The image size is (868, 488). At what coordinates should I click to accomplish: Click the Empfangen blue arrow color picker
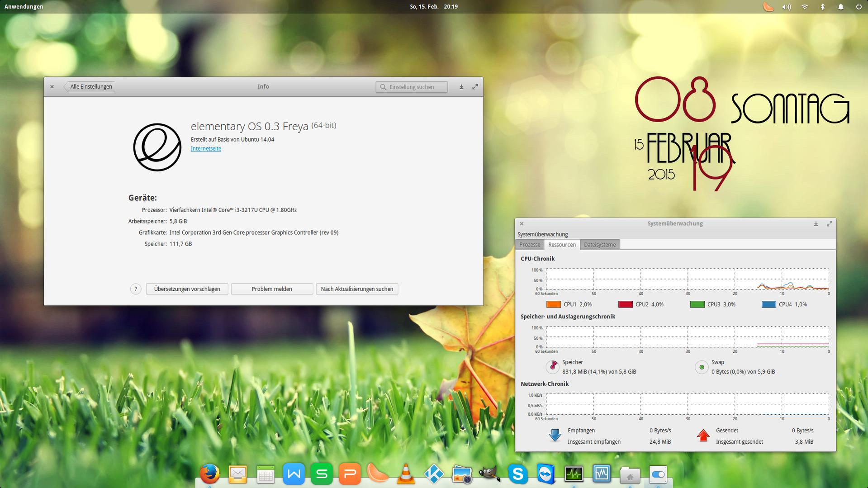(x=555, y=436)
